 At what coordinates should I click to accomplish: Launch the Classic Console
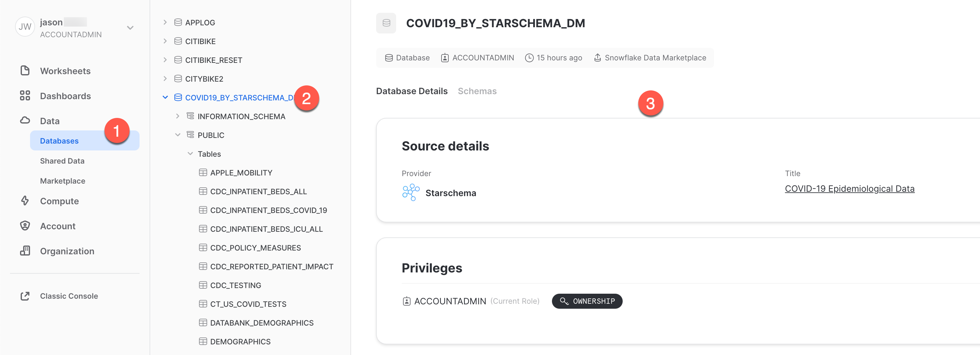tap(69, 296)
